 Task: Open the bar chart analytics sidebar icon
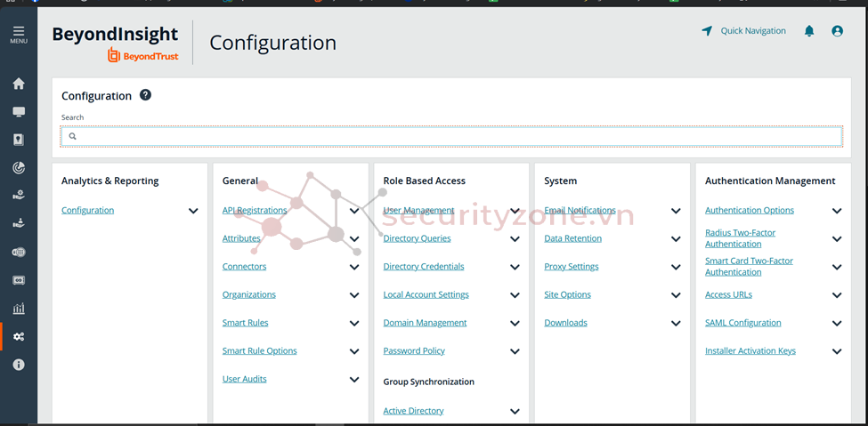(x=19, y=309)
